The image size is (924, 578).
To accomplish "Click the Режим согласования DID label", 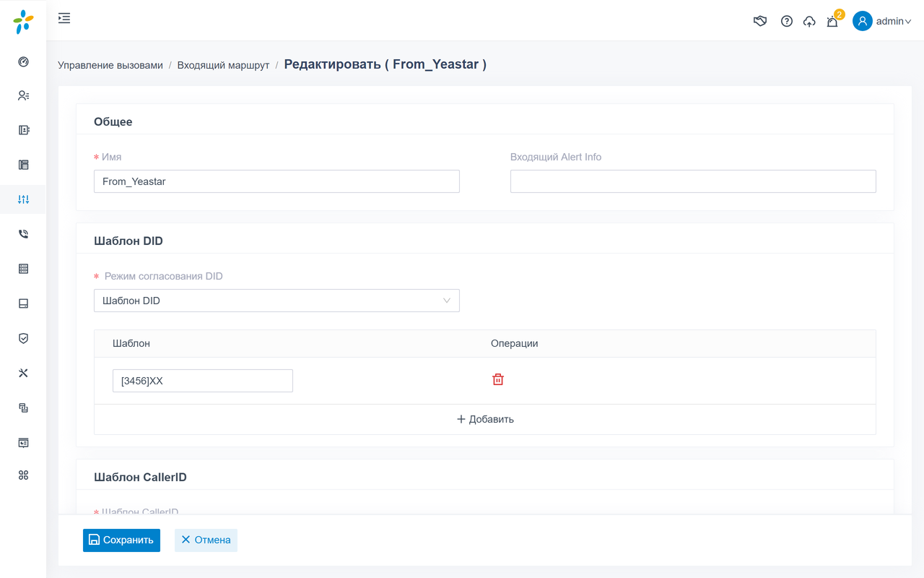I will [164, 276].
